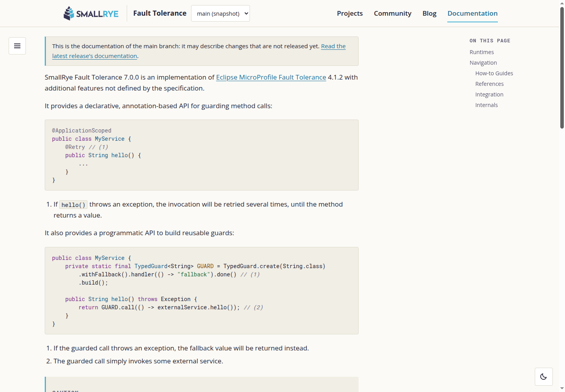Go to How-to Guides in outline
Image resolution: width=565 pixels, height=392 pixels.
pyautogui.click(x=494, y=73)
